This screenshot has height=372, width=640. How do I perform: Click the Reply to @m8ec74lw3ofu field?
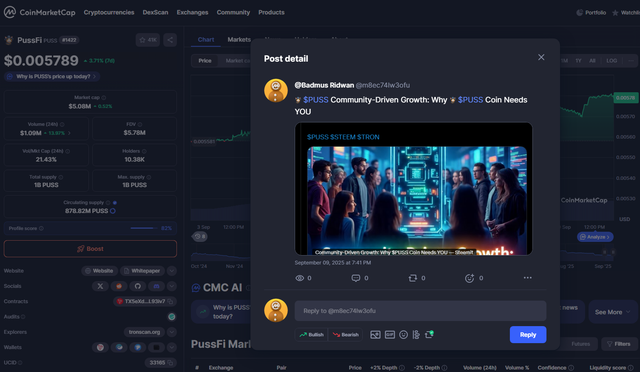(420, 311)
